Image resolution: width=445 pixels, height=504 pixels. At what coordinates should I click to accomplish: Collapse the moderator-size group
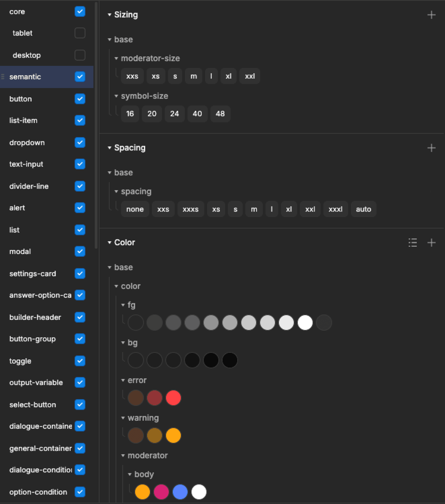pyautogui.click(x=116, y=58)
